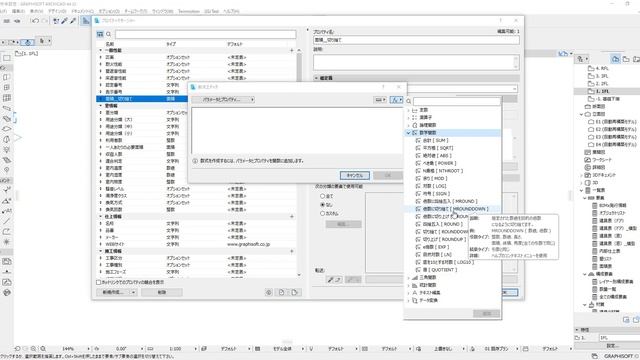Click the function list search field
The height and width of the screenshot is (360, 640).
[456, 101]
